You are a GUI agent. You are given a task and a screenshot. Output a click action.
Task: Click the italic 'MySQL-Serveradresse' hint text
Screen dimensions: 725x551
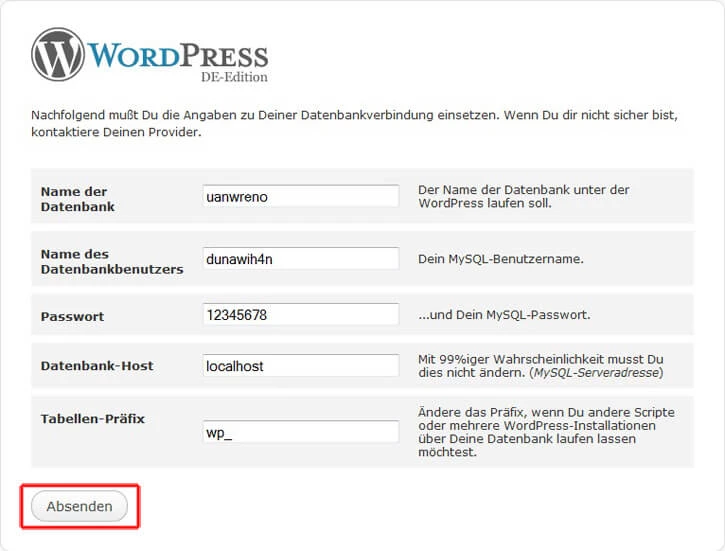[597, 373]
